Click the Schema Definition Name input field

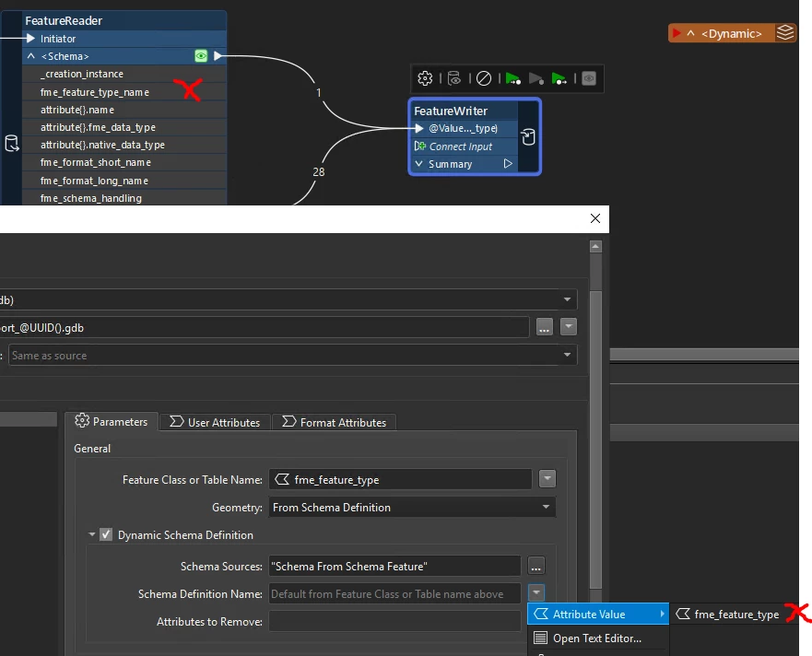[x=394, y=593]
